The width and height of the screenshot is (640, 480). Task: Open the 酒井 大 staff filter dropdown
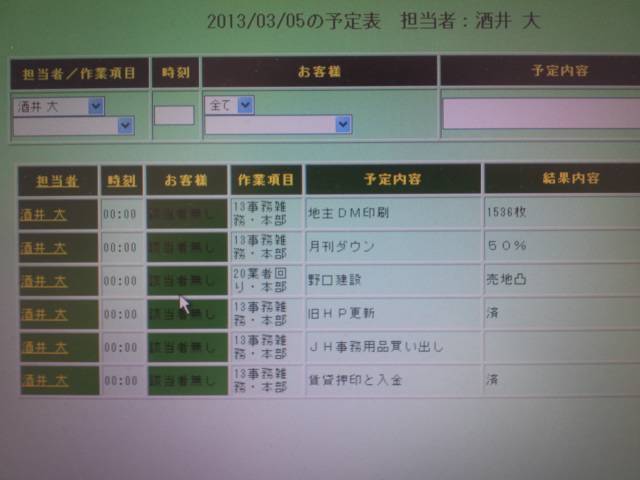tap(58, 107)
